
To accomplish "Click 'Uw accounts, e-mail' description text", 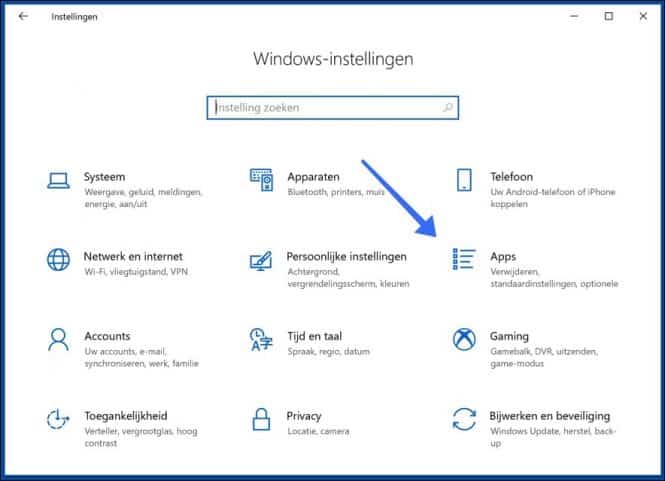I will pyautogui.click(x=141, y=358).
